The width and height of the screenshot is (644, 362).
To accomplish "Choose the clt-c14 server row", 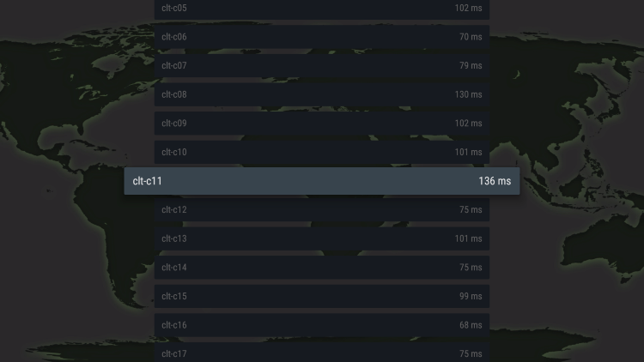I will click(x=322, y=267).
